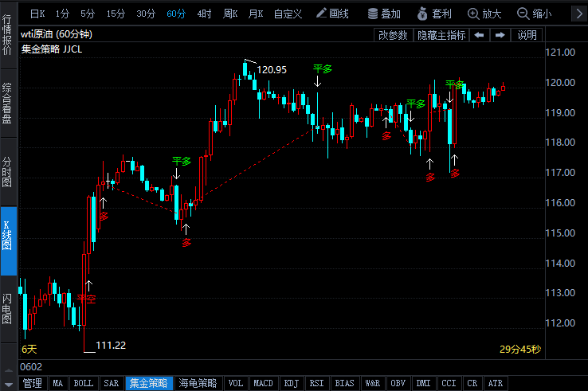
Task: Click the 111.22 low price label
Action: (x=111, y=346)
